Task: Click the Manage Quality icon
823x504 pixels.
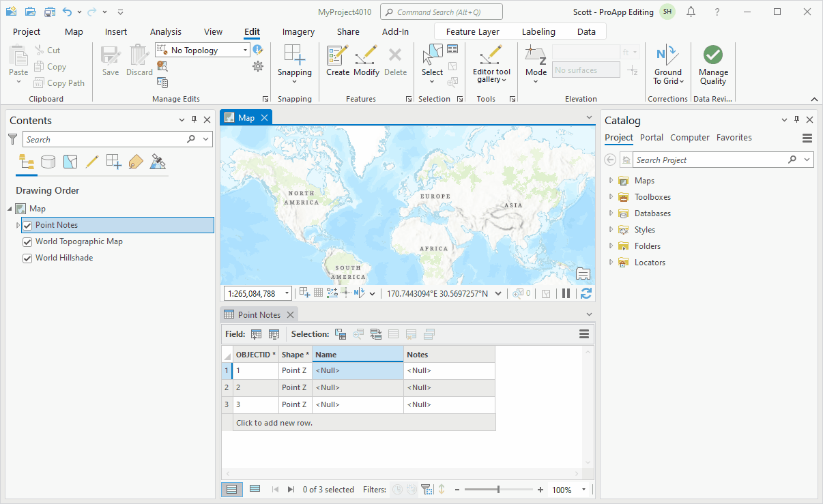Action: point(713,56)
